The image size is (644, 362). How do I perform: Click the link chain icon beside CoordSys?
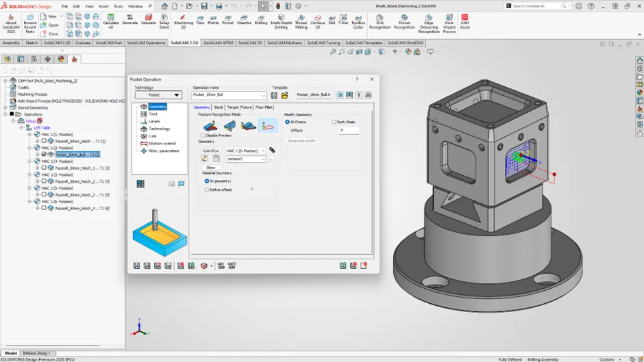pos(272,151)
